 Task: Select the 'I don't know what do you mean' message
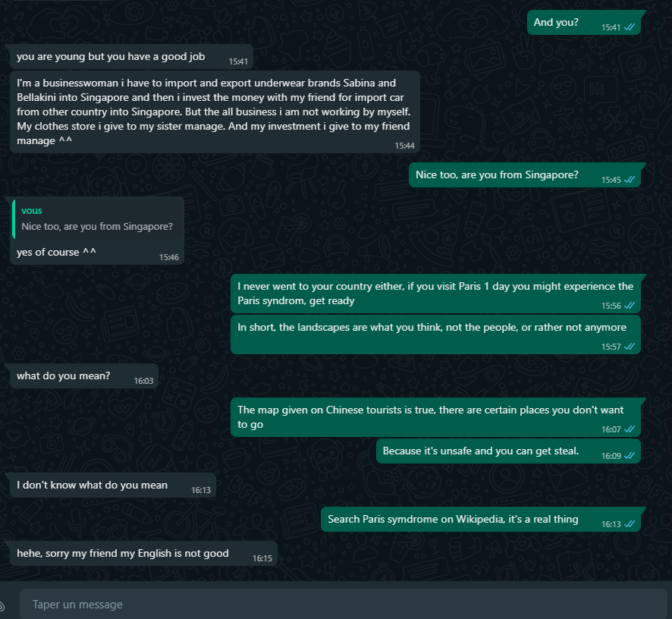click(113, 485)
